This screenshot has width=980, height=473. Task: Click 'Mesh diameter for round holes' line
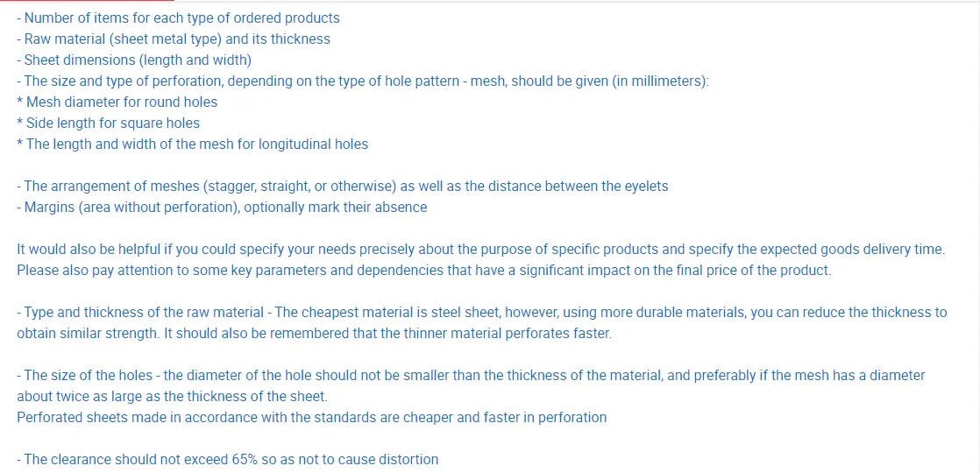[x=117, y=102]
